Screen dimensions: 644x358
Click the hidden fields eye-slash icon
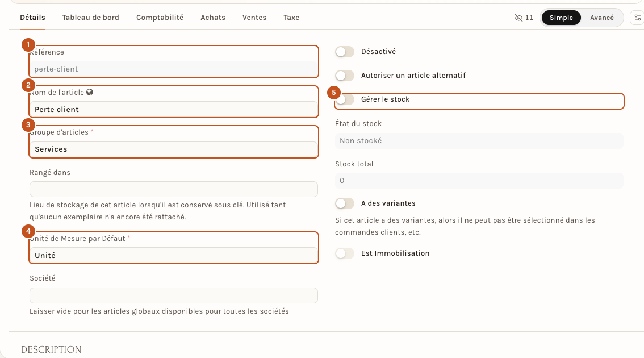click(518, 18)
